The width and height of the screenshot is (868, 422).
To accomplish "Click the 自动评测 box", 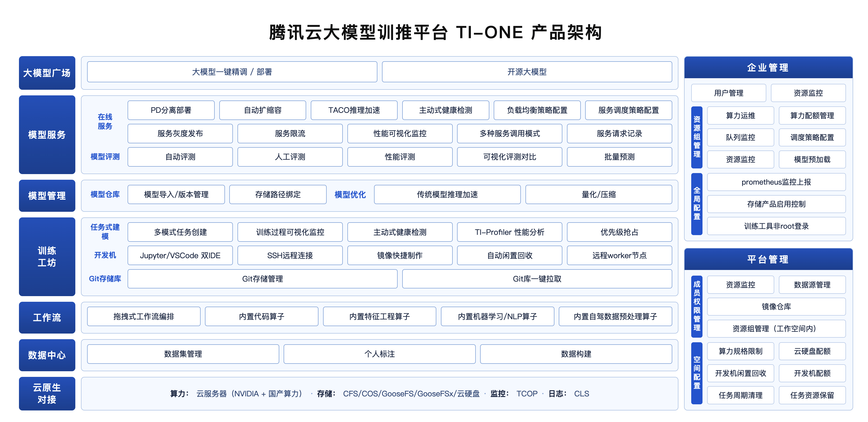I will point(180,157).
